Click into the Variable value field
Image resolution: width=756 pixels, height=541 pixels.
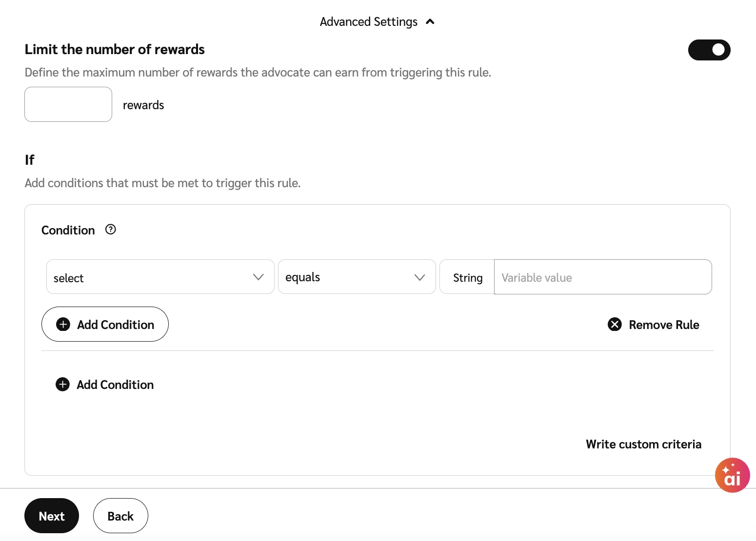point(602,277)
